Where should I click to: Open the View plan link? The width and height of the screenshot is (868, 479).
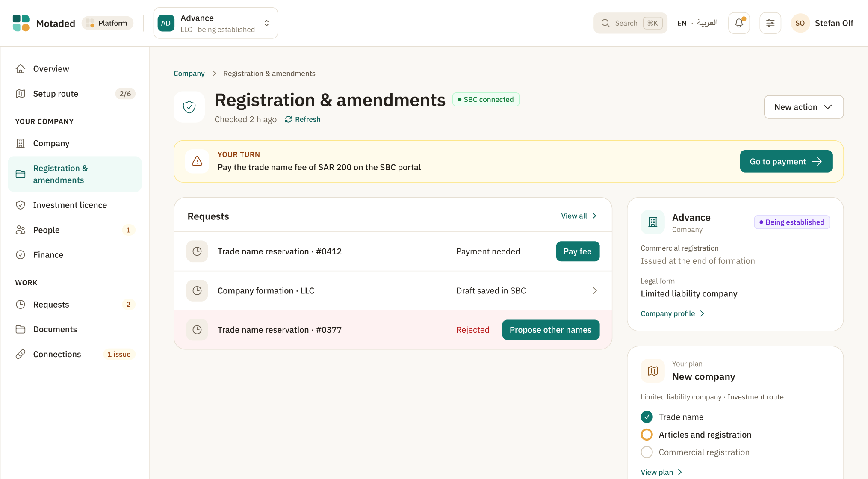661,472
